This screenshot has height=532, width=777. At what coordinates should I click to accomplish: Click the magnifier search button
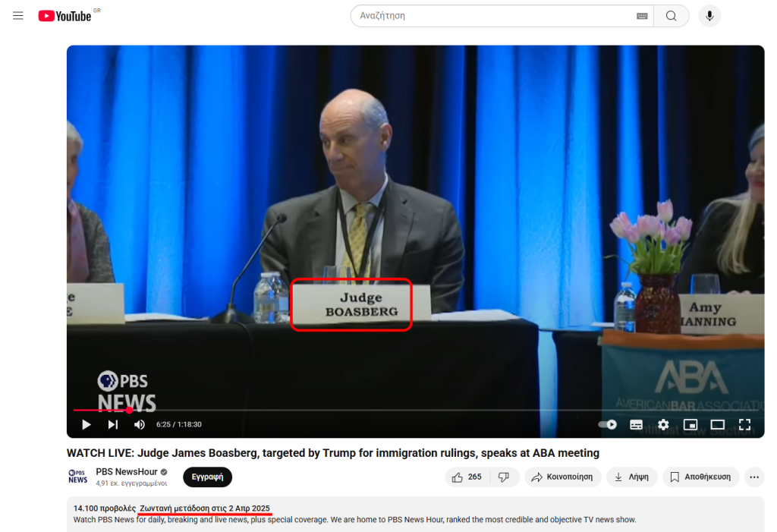[x=671, y=16]
